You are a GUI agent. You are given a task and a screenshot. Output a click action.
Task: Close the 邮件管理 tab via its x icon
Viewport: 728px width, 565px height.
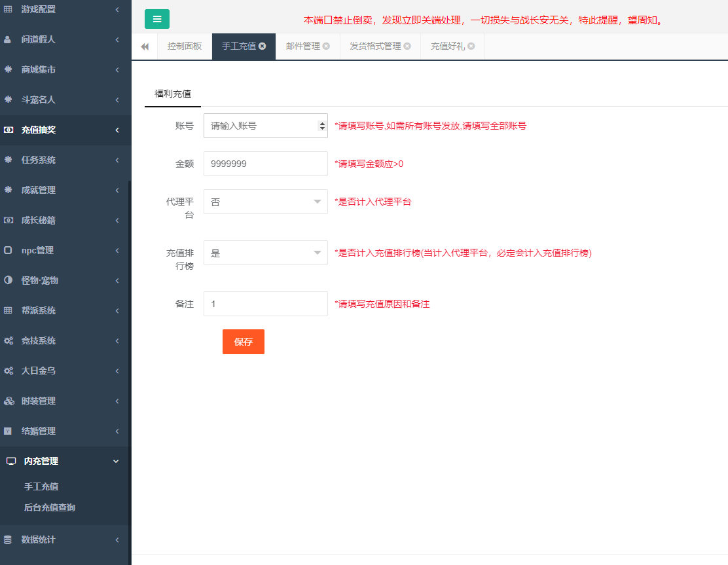tap(326, 46)
